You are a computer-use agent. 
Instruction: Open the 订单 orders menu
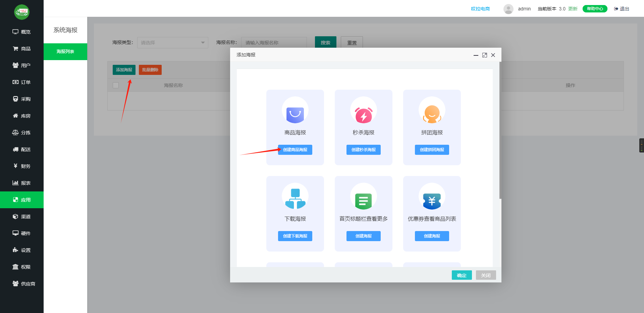pyautogui.click(x=22, y=82)
